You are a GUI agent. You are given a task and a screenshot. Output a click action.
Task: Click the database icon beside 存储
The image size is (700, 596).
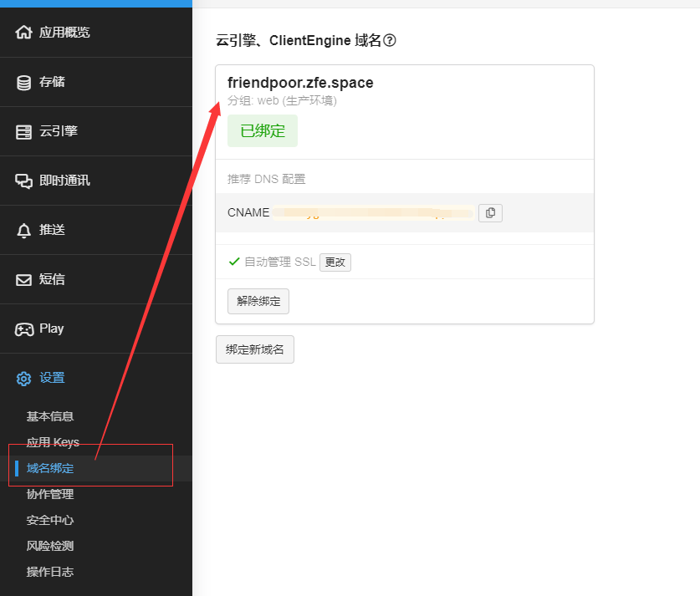click(x=23, y=83)
